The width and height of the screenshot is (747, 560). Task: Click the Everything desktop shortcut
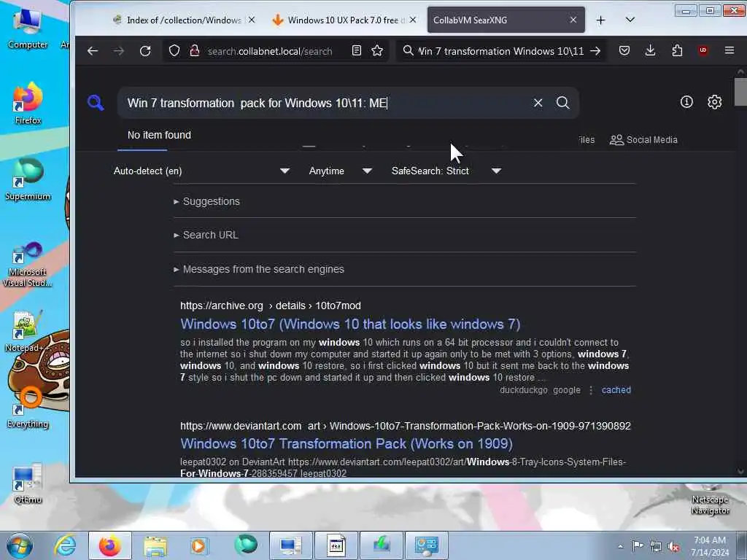[x=28, y=408]
